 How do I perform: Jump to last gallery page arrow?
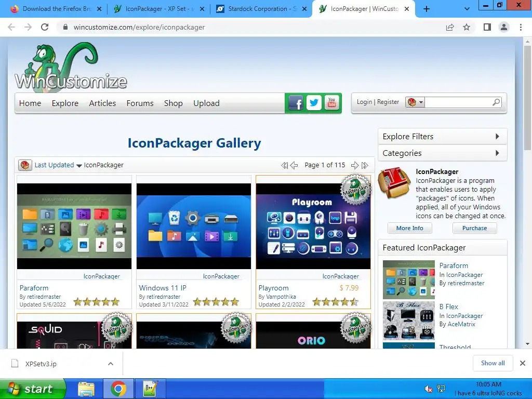[365, 165]
